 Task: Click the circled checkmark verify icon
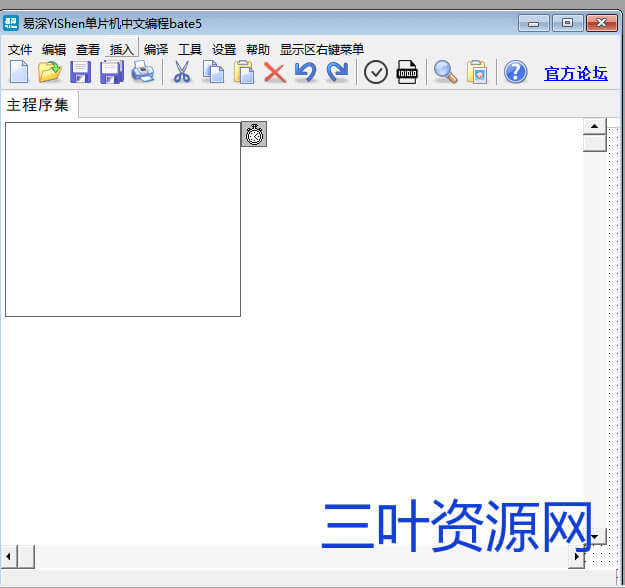[375, 73]
